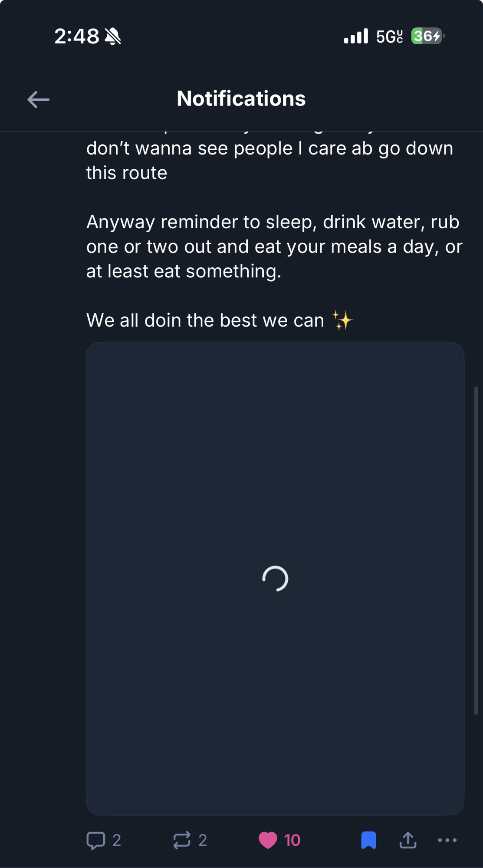Click the vertical scrollbar on the right edge

coord(476,550)
